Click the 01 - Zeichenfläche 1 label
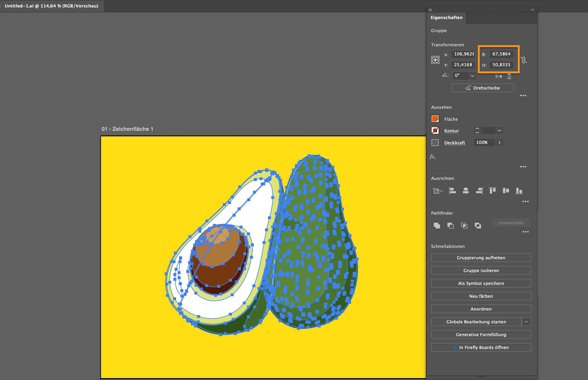The image size is (588, 380). [127, 129]
